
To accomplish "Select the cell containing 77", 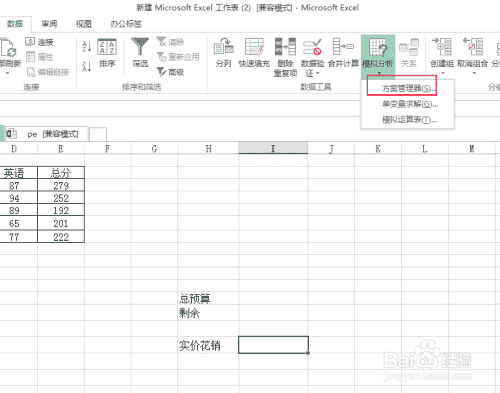I will point(18,237).
